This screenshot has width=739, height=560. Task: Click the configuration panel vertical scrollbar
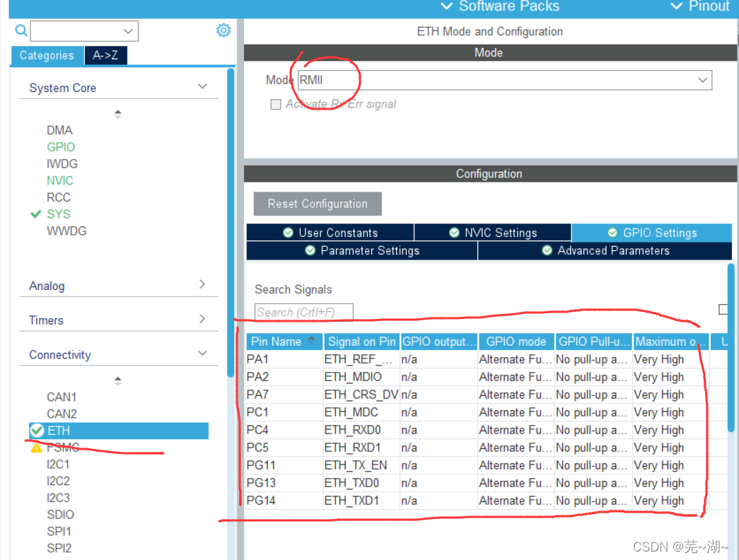pos(731,348)
